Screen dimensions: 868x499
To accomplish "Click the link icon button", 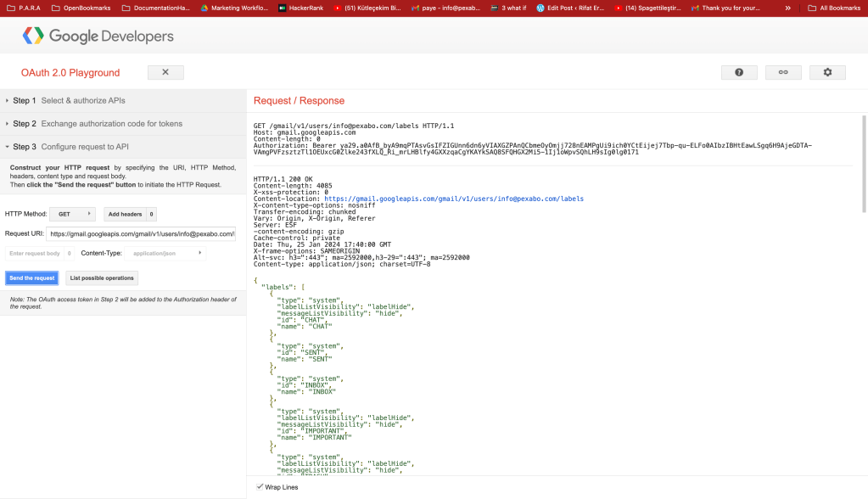I will click(783, 72).
